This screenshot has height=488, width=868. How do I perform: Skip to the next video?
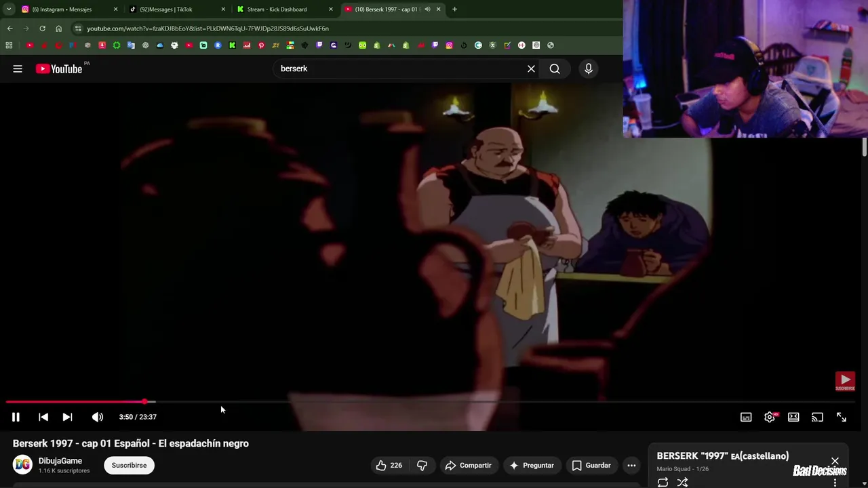(67, 417)
